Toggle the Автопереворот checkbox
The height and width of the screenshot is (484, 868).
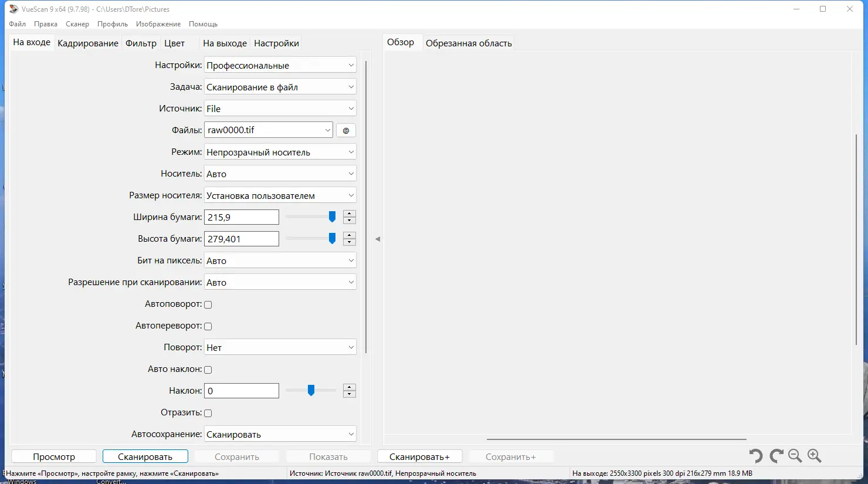coord(208,326)
